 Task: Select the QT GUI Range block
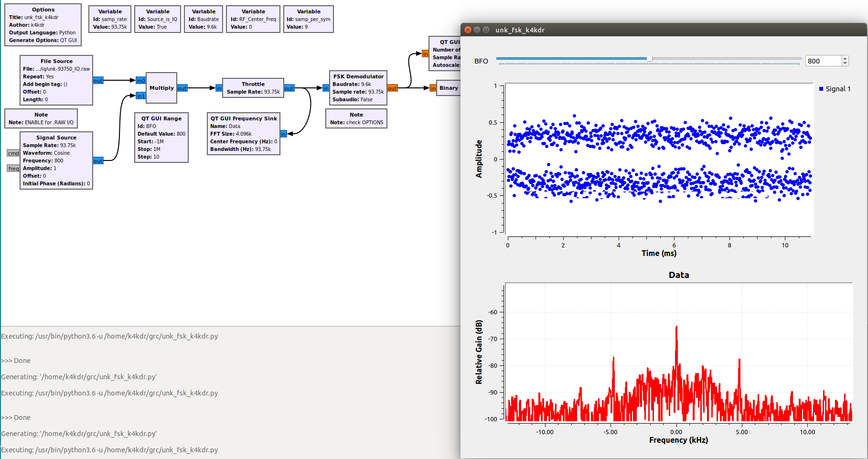[x=161, y=138]
